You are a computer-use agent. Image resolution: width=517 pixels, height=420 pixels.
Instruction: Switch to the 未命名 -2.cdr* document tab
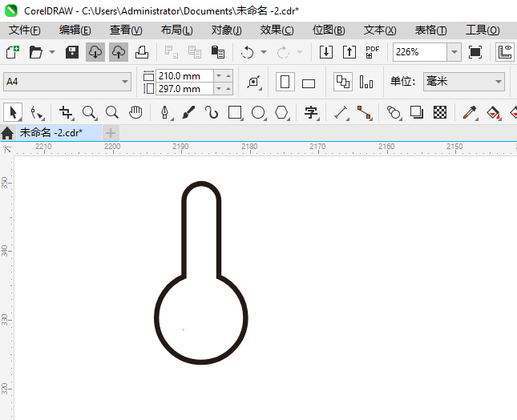(x=59, y=133)
